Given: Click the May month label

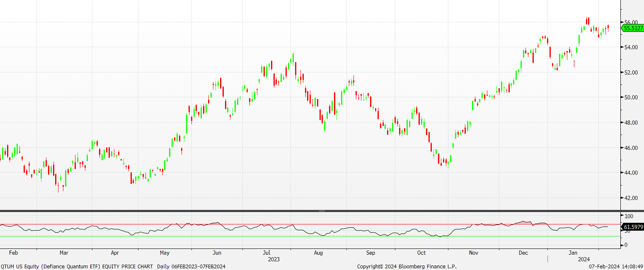Looking at the screenshot, I should pos(165,253).
